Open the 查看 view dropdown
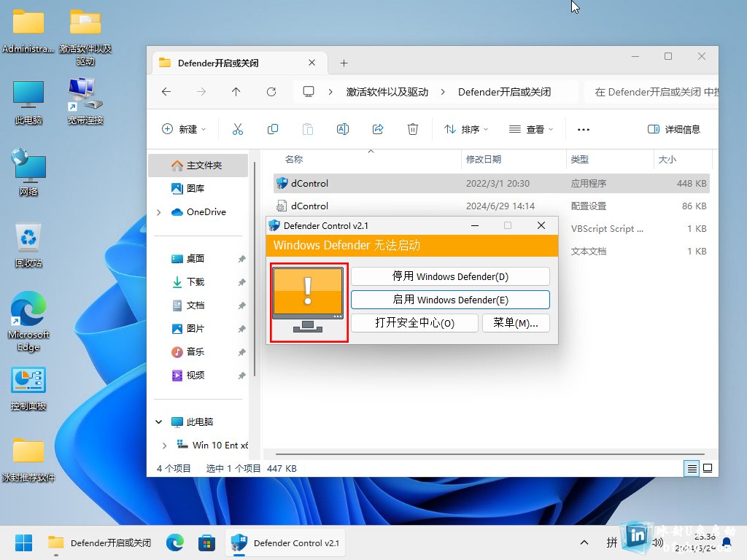Viewport: 747px width, 560px height. click(531, 129)
